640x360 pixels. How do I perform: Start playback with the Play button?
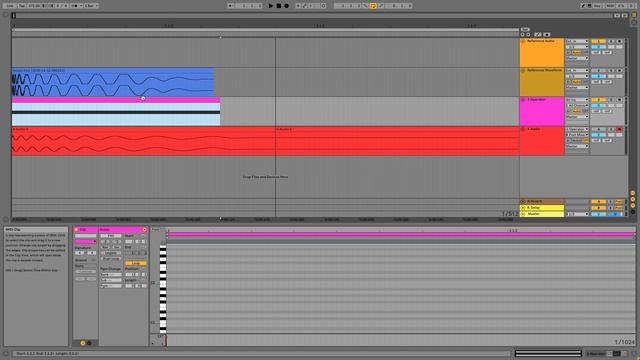(271, 6)
